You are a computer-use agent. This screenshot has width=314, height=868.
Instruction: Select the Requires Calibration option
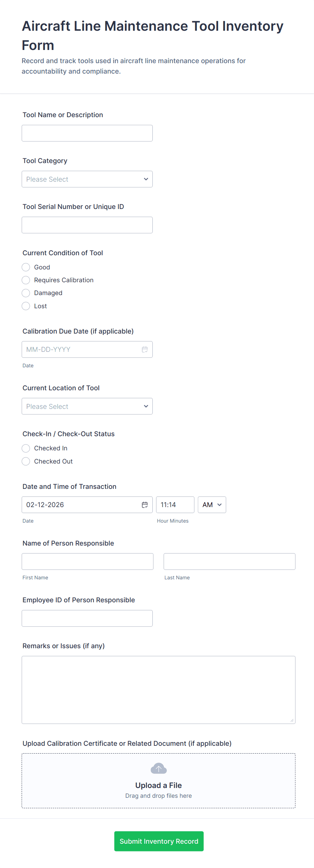pos(26,280)
